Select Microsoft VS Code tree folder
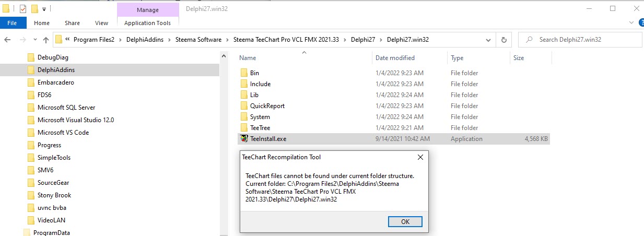This screenshot has width=644, height=236. click(63, 133)
